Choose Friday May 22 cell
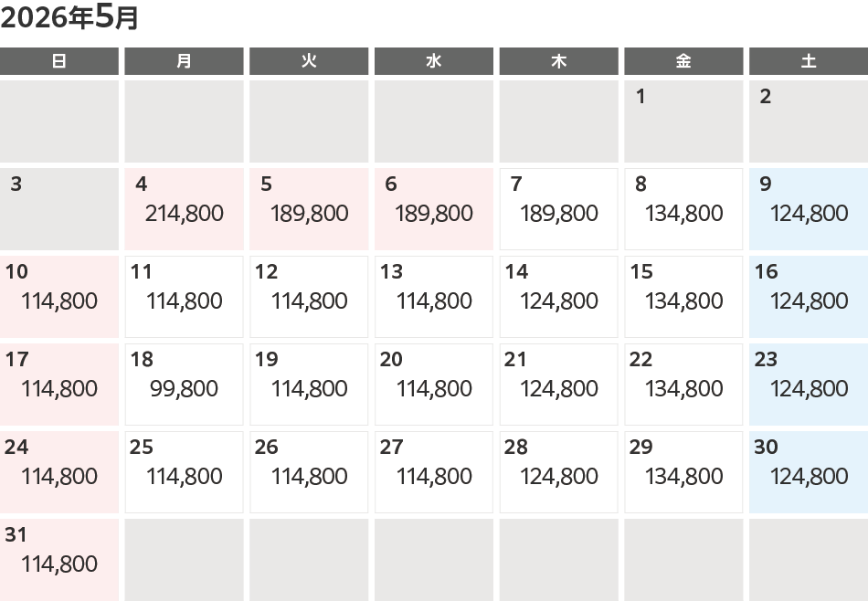 683,385
